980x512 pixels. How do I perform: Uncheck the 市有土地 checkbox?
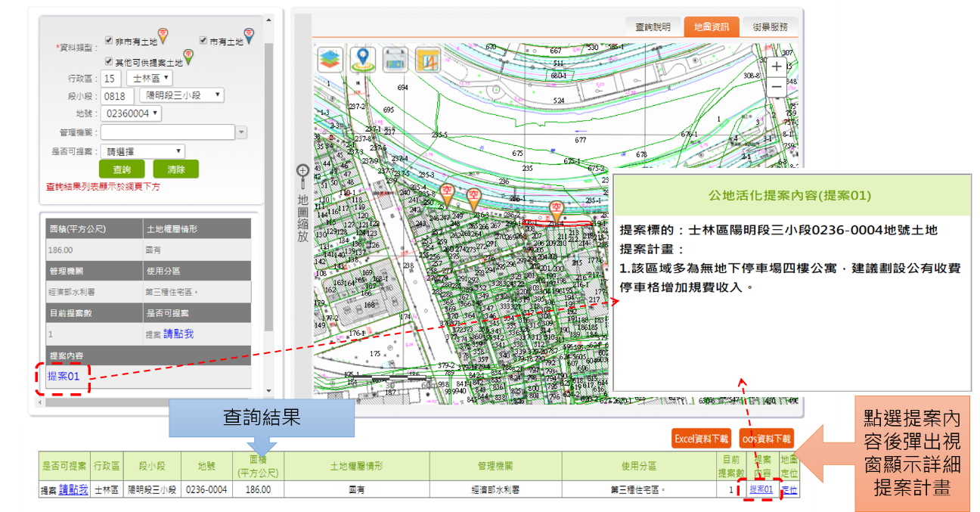tap(203, 40)
